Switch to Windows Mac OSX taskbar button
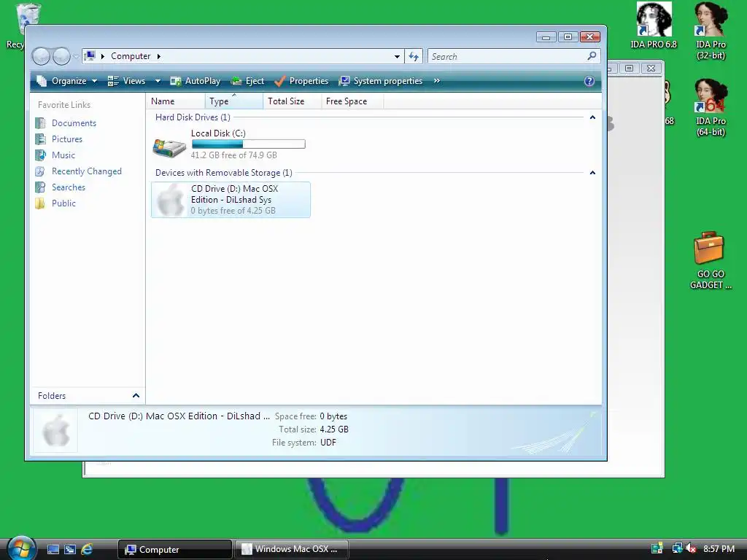 (x=292, y=549)
